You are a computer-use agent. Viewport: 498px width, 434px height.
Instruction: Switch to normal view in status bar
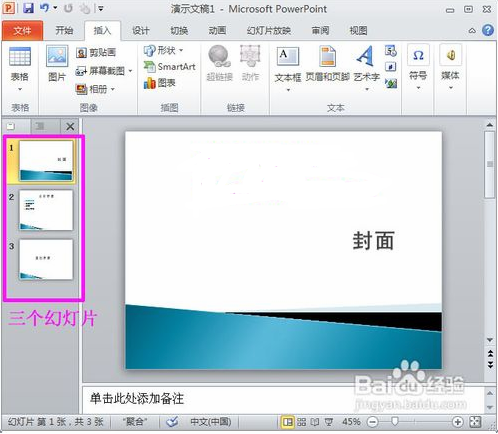pos(288,422)
